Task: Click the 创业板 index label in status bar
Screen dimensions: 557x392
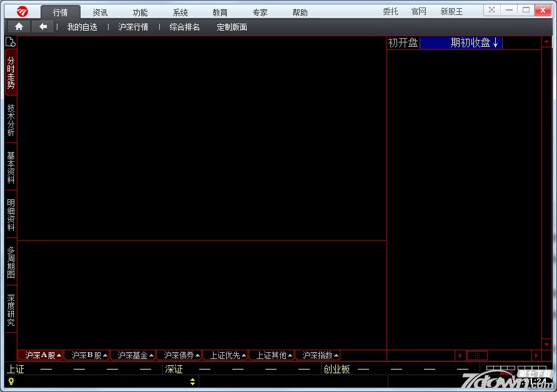Action: coord(337,370)
